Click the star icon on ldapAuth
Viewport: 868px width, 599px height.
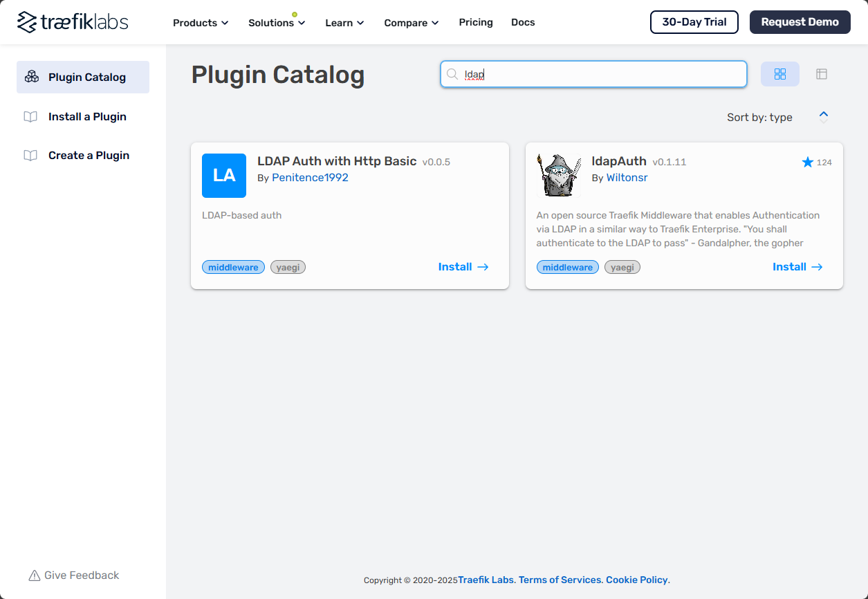point(807,162)
